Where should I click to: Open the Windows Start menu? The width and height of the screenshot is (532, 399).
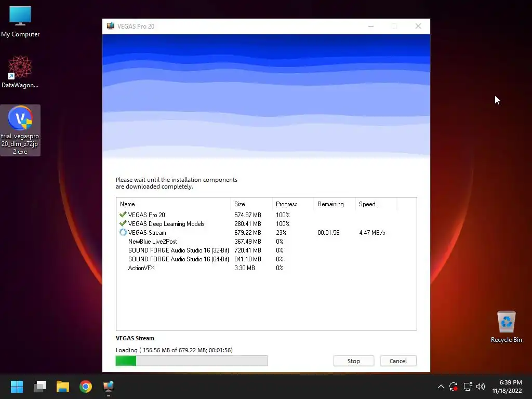(17, 387)
